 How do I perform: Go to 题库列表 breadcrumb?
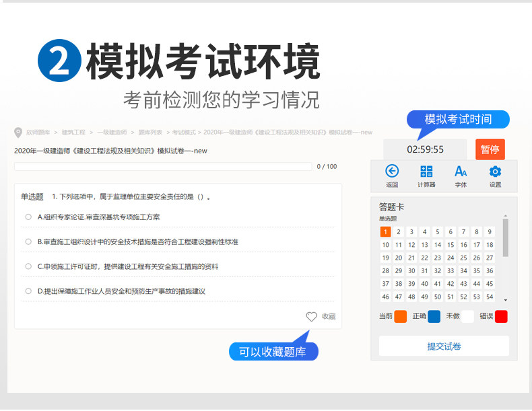pos(150,132)
